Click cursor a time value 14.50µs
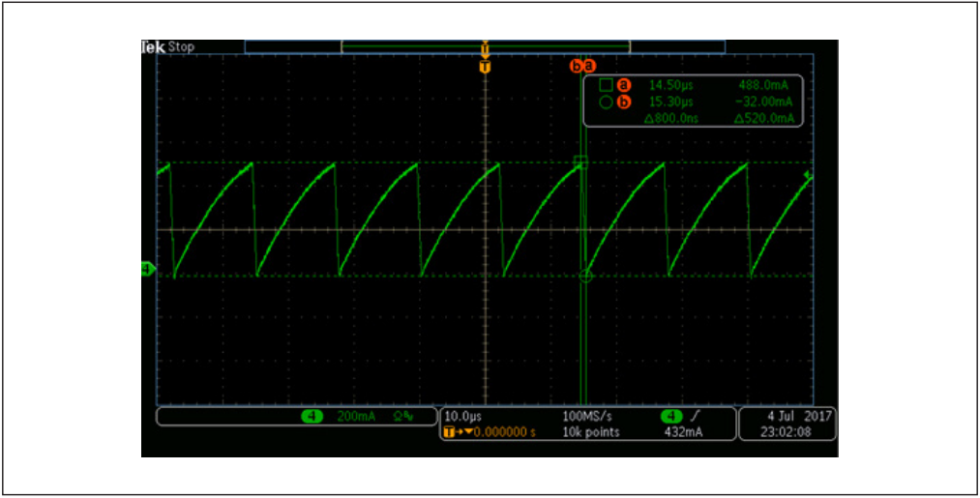The width and height of the screenshot is (980, 498). [671, 86]
